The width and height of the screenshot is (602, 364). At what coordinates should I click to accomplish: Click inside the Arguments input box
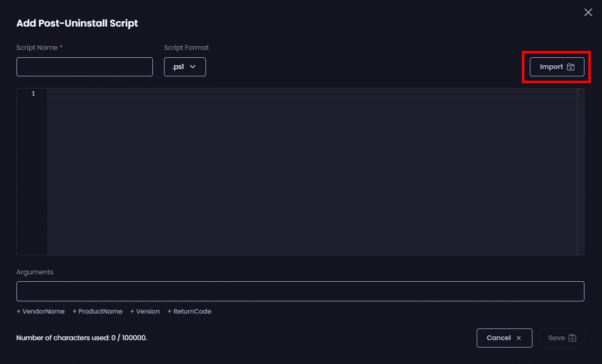(300, 291)
